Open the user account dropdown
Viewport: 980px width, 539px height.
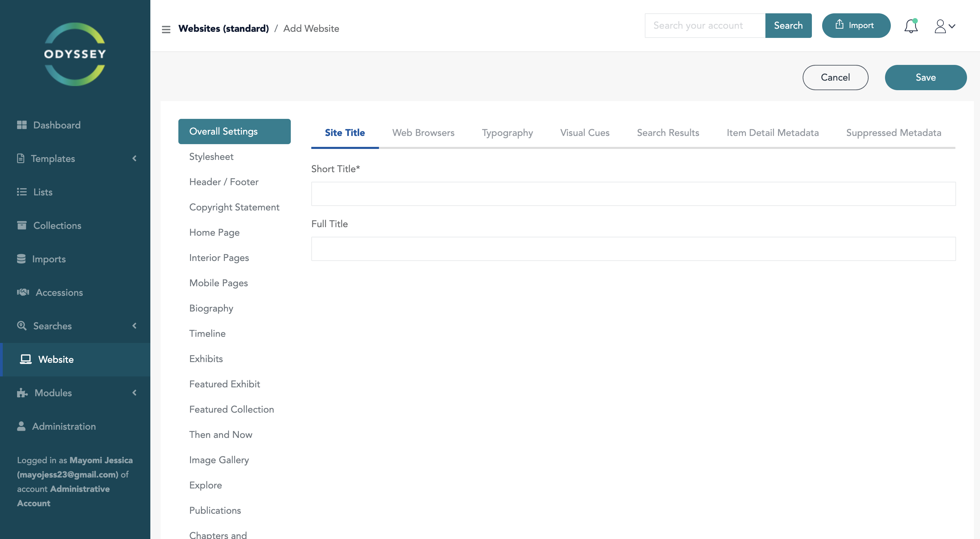pos(944,26)
